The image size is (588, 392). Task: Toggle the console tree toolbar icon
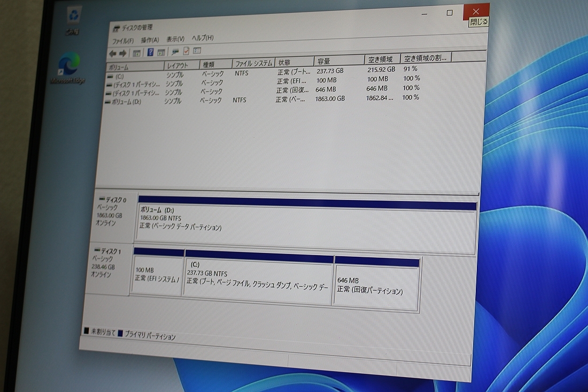[x=137, y=53]
